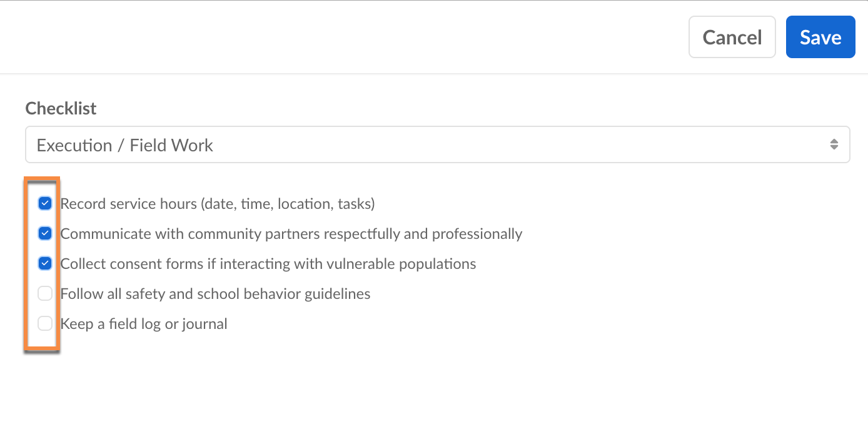Select the "Execution / Field Work" value text
Screen dimensions: 868x444
pos(125,145)
